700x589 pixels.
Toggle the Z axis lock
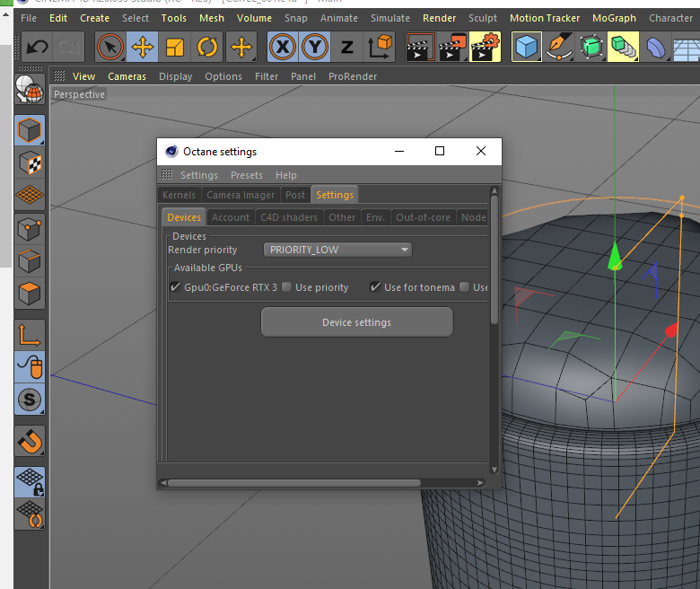point(347,47)
